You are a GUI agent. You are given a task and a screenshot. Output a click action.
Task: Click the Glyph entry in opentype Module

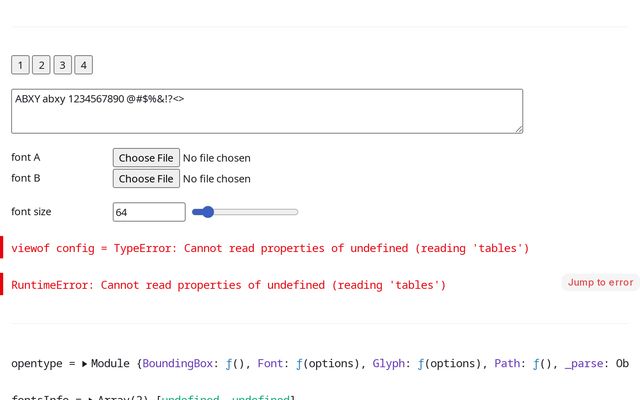coord(393,364)
